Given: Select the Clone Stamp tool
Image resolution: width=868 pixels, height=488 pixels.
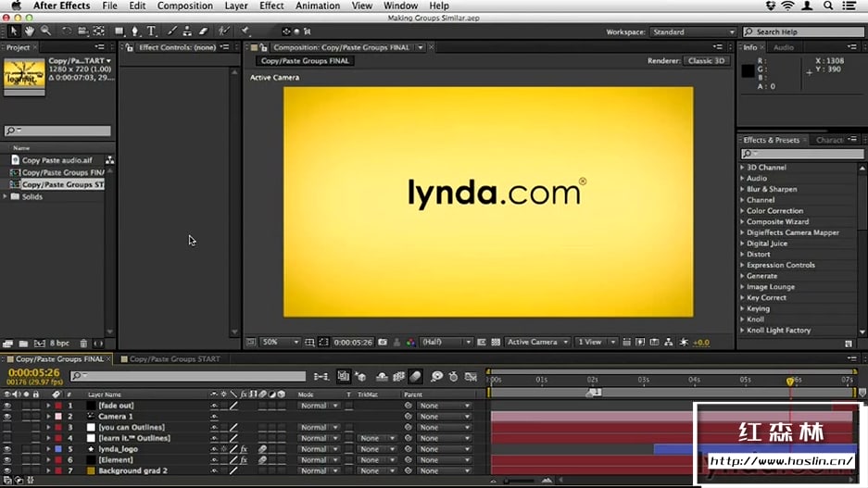Looking at the screenshot, I should click(188, 31).
